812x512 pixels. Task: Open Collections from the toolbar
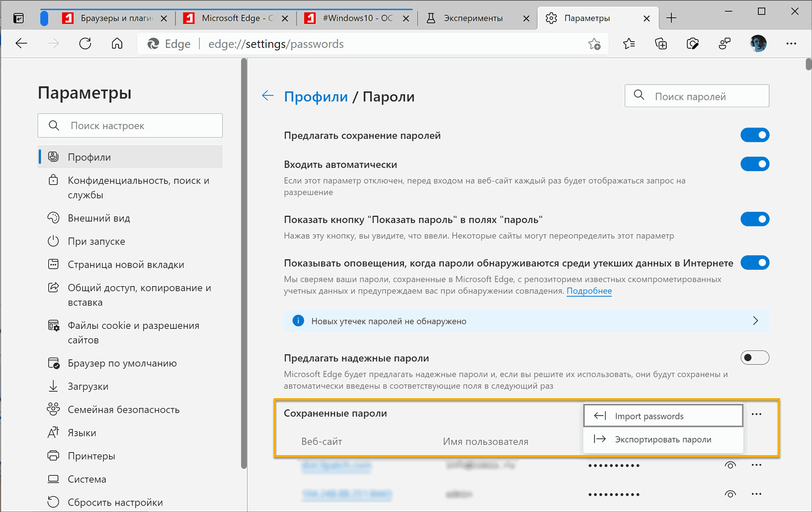pos(660,44)
